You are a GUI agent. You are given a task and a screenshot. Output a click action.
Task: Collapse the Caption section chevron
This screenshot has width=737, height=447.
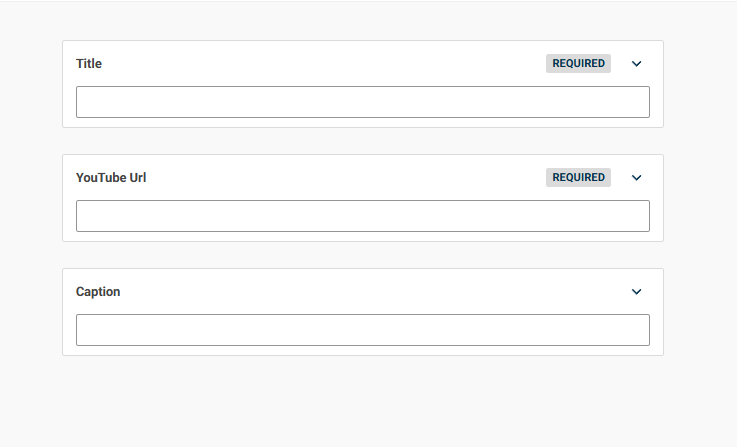coord(636,292)
